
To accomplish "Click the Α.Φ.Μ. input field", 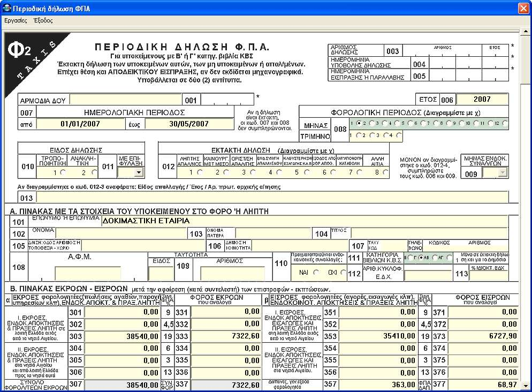I will 88,273.
